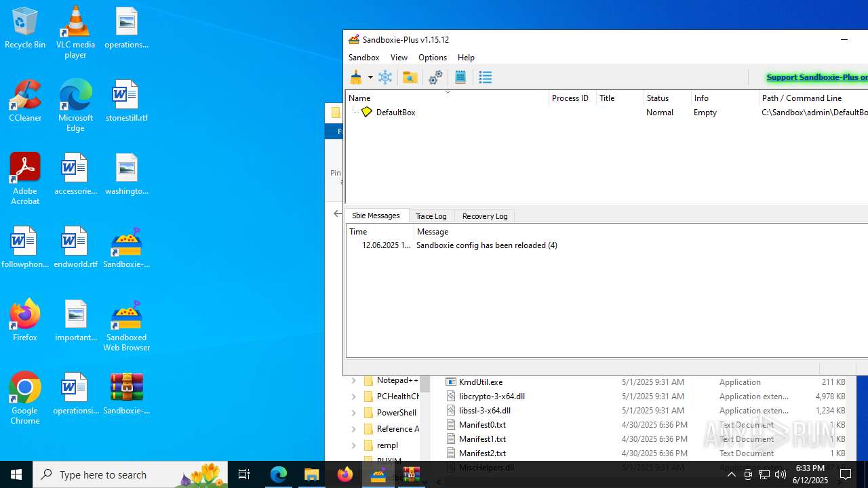The width and height of the screenshot is (868, 488).
Task: Select the endworld.rtf desktop file
Action: pyautogui.click(x=75, y=248)
